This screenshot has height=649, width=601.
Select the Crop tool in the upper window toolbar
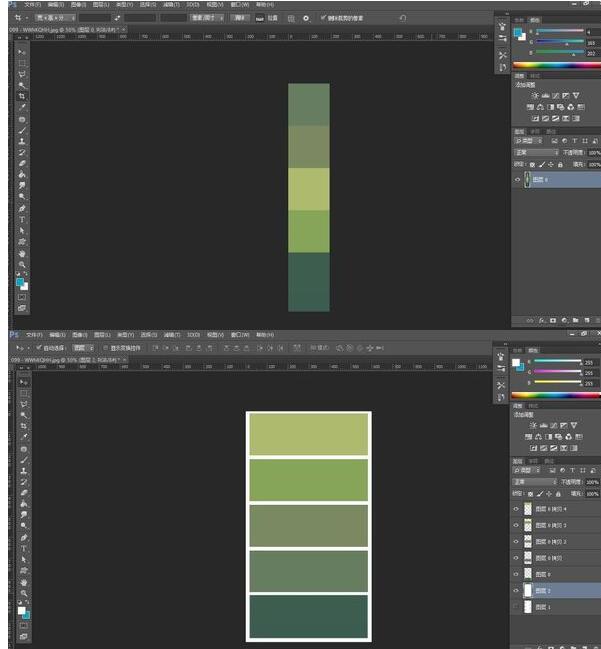tap(22, 96)
